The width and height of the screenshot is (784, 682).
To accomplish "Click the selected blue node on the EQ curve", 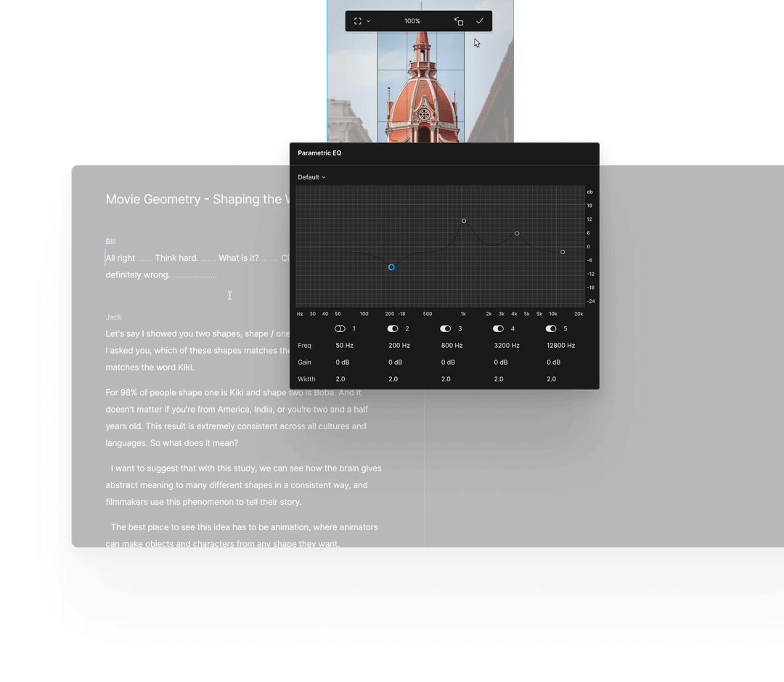I will (x=391, y=267).
